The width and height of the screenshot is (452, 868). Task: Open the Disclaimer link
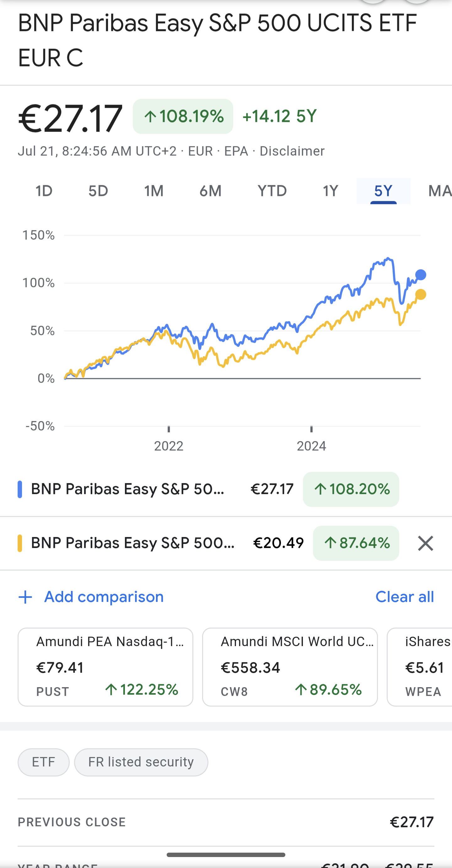click(x=292, y=151)
